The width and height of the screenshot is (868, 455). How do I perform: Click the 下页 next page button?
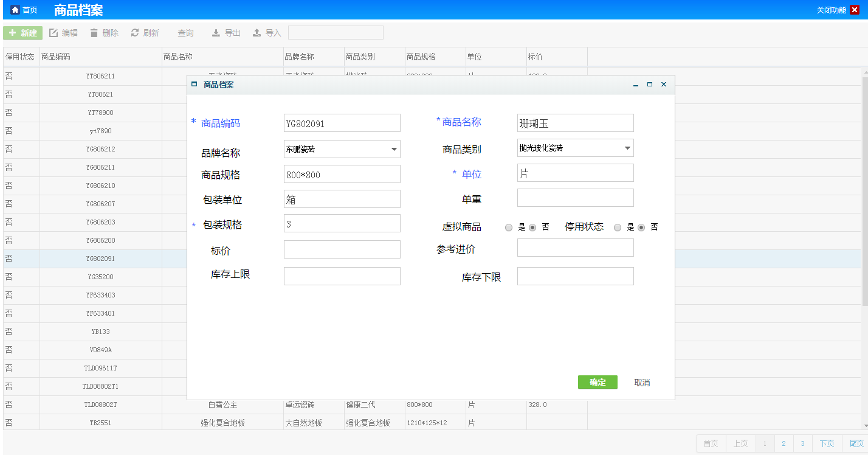[x=827, y=443]
